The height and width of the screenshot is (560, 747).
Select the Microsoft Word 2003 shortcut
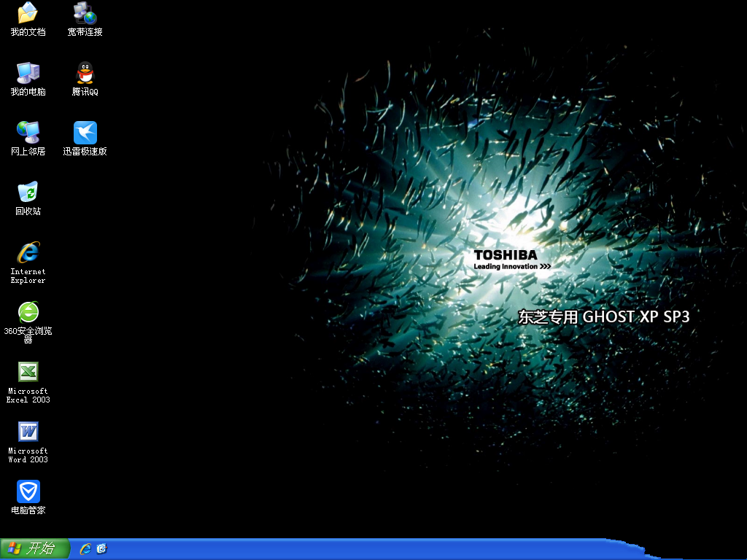pyautogui.click(x=28, y=432)
